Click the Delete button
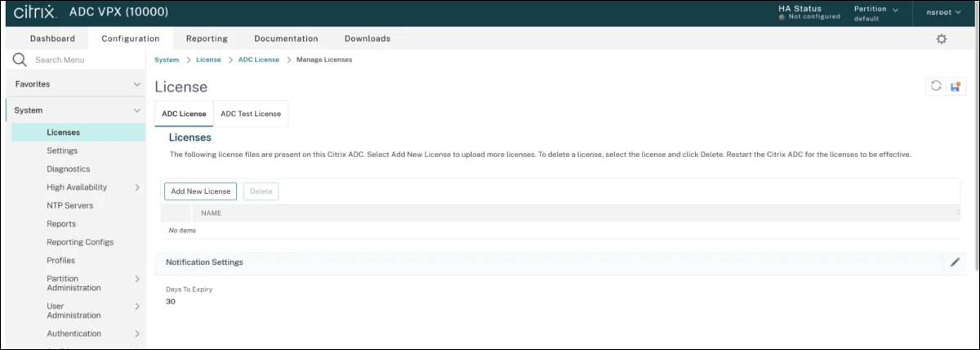 coord(261,191)
